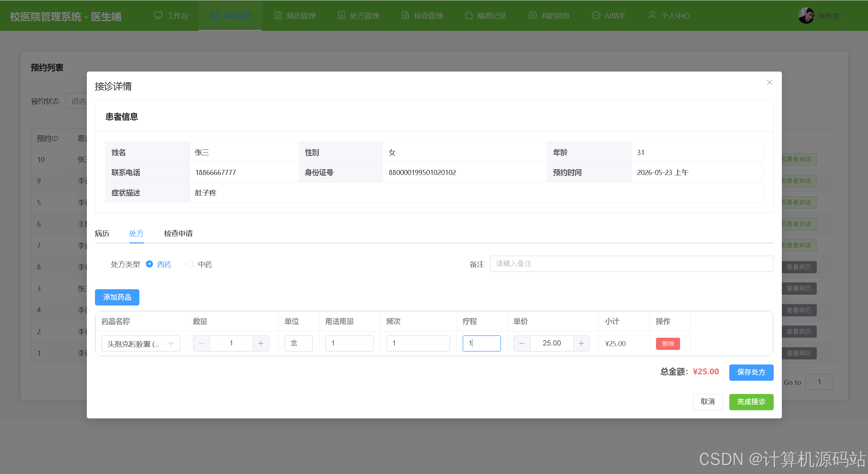Screen dimensions: 868x474
Task: Click the 药品名称 column header
Action: click(x=116, y=321)
